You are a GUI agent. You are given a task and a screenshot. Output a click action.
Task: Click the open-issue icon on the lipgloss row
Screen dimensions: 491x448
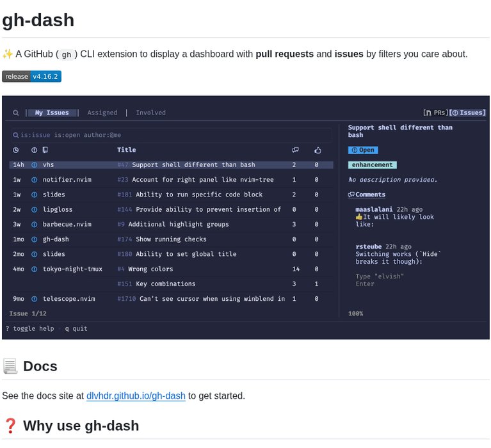pyautogui.click(x=35, y=209)
